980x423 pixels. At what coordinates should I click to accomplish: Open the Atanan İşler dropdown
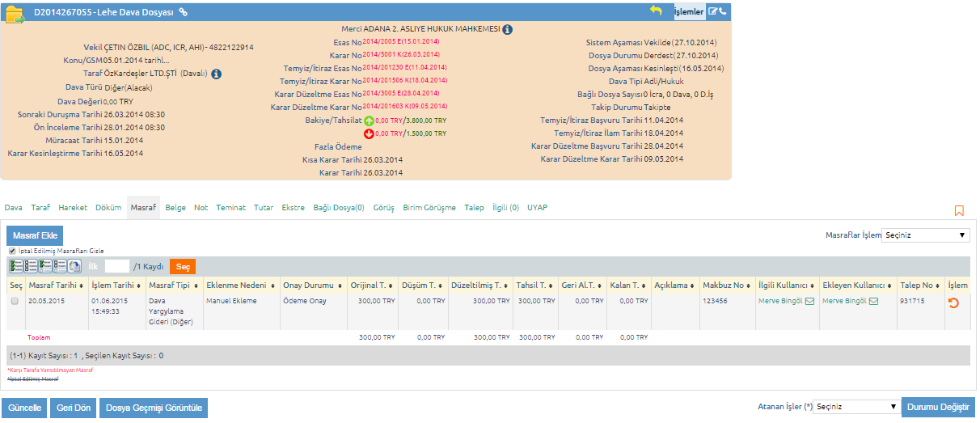click(856, 407)
